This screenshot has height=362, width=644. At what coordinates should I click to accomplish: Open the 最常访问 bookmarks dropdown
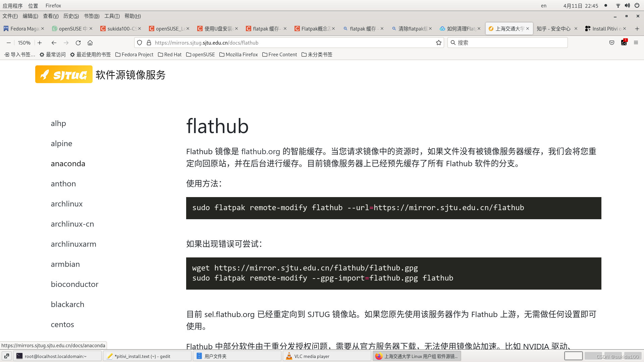(x=52, y=54)
